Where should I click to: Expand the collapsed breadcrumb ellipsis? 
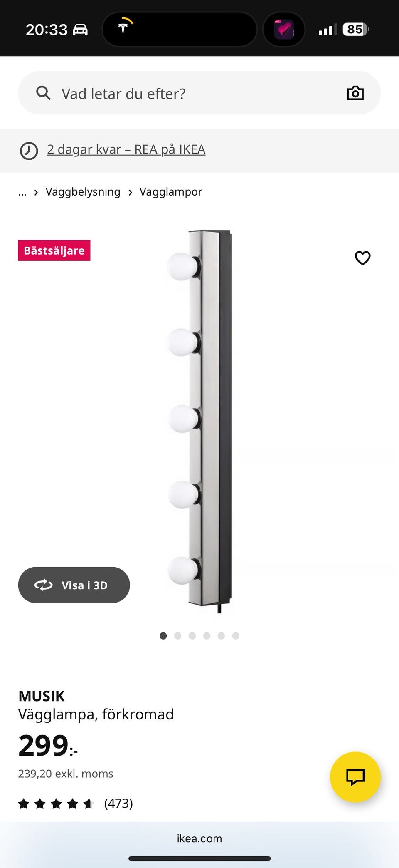[x=22, y=192]
